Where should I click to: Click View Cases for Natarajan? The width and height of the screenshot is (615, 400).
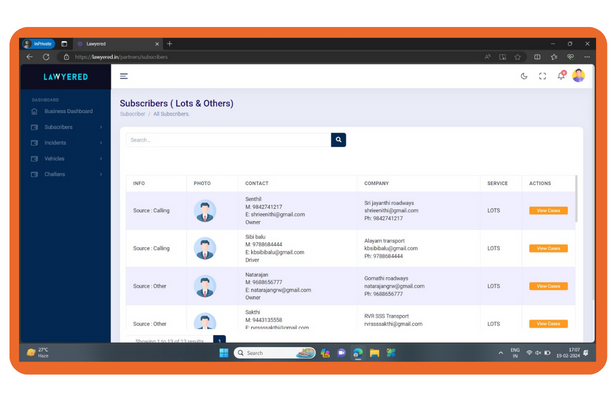(547, 285)
